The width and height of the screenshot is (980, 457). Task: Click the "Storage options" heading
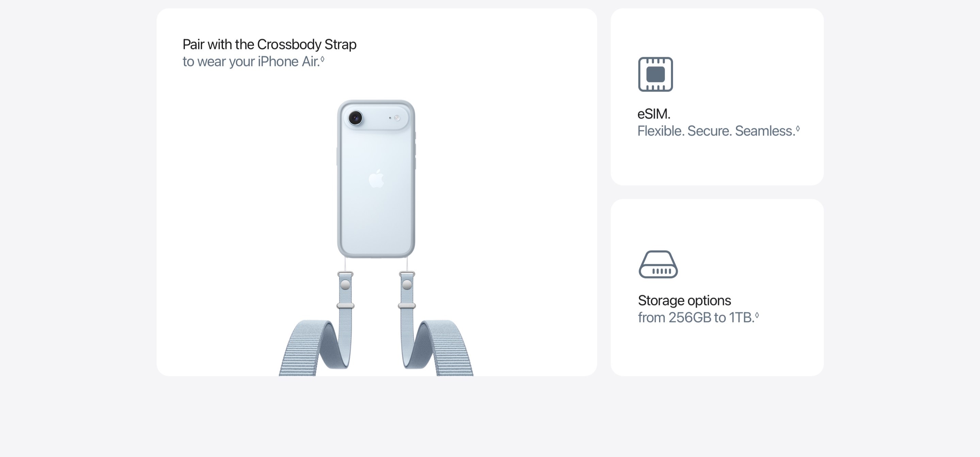click(x=685, y=301)
